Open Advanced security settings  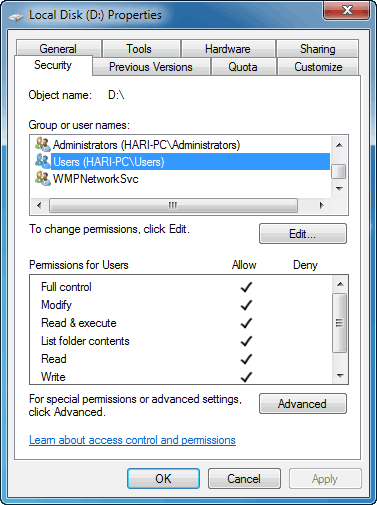coord(303,404)
